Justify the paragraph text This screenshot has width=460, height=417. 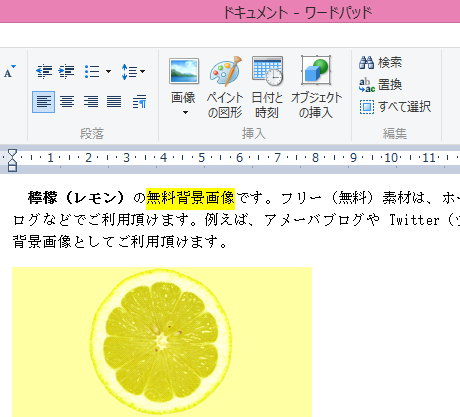114,102
